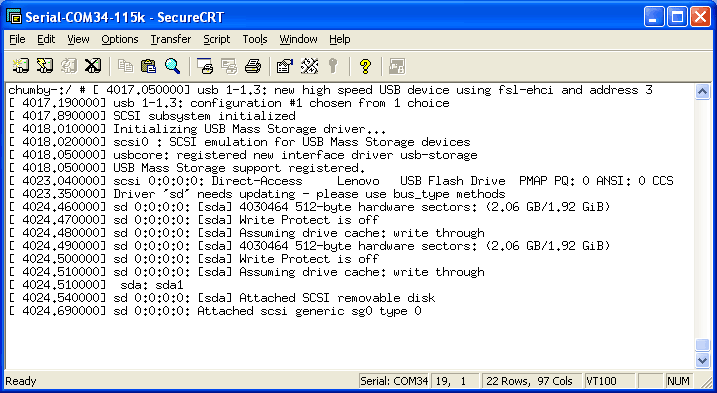Click 'Serial: COM34' in the status bar
The width and height of the screenshot is (717, 393).
[394, 381]
